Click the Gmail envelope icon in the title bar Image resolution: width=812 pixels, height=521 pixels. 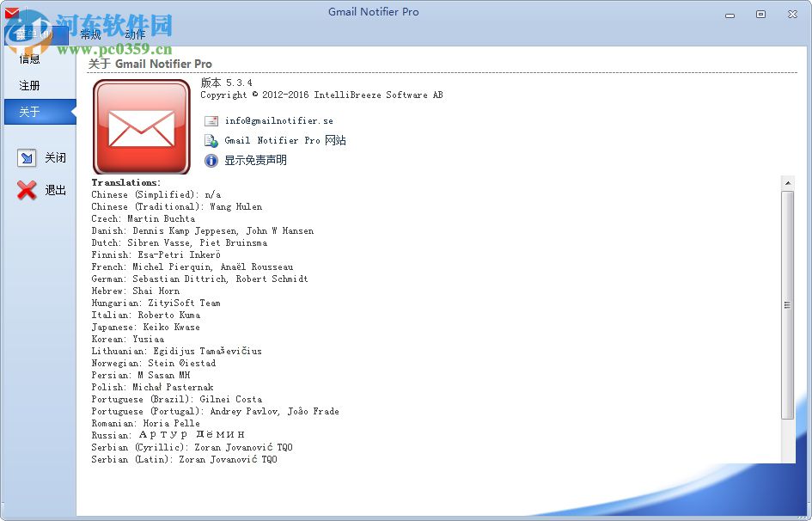click(x=11, y=12)
